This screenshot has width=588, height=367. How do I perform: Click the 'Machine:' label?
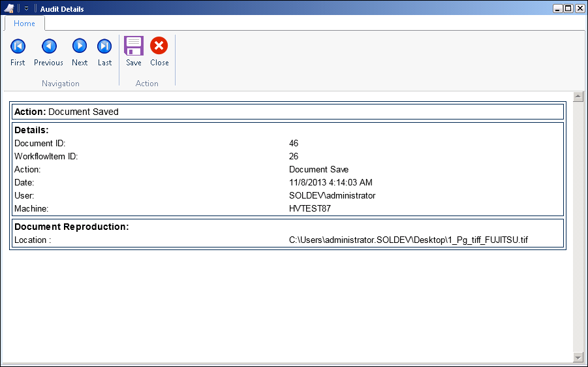31,209
